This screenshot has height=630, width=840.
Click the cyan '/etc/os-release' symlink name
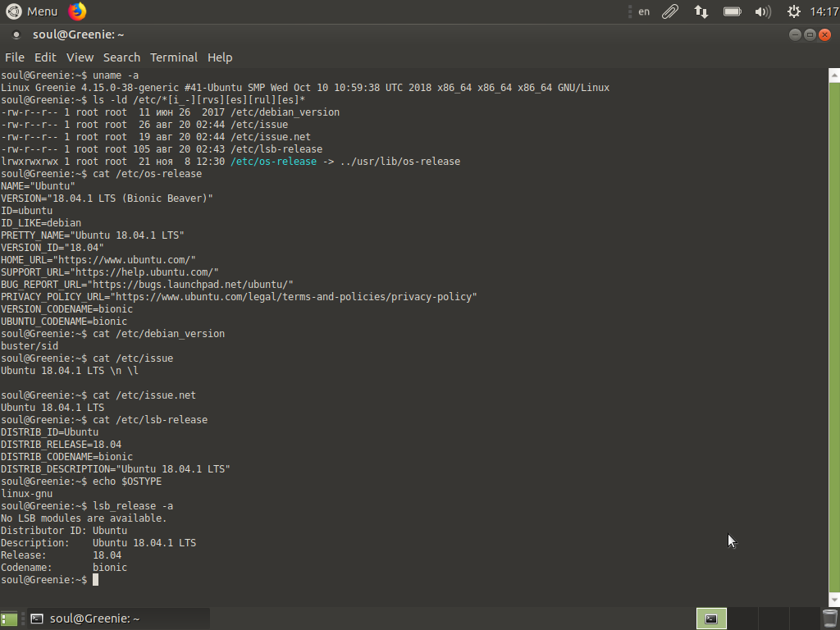tap(273, 162)
